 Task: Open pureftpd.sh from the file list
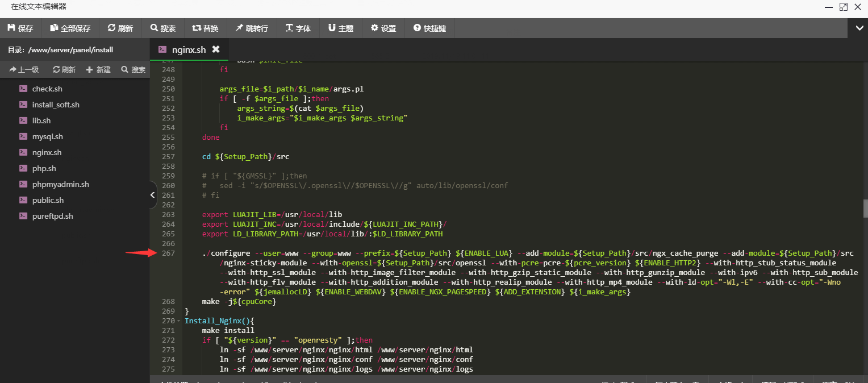tap(53, 216)
